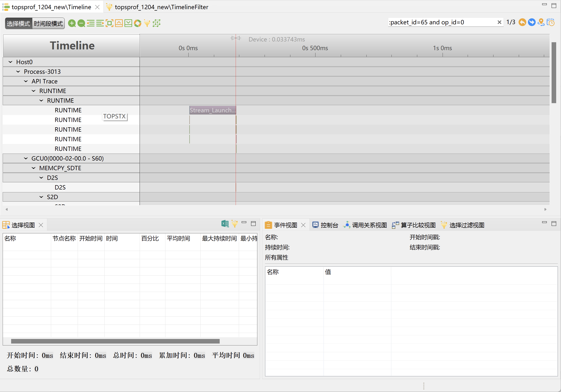
Task: Go to previous search result
Action: (522, 22)
